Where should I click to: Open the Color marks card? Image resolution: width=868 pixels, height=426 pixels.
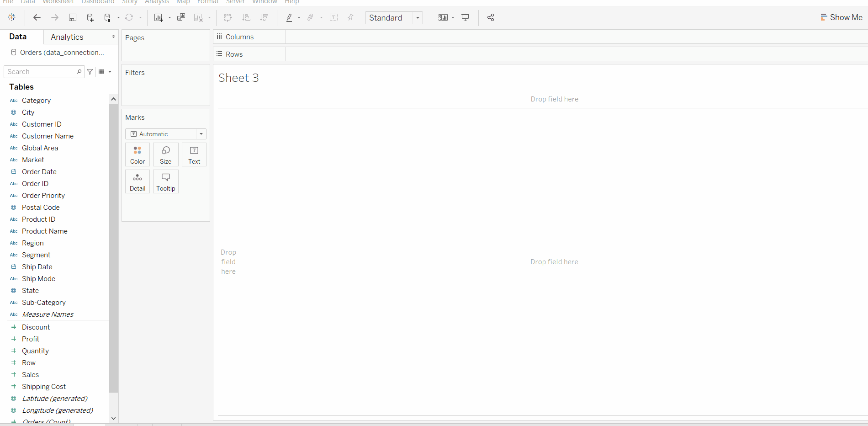[x=138, y=154]
